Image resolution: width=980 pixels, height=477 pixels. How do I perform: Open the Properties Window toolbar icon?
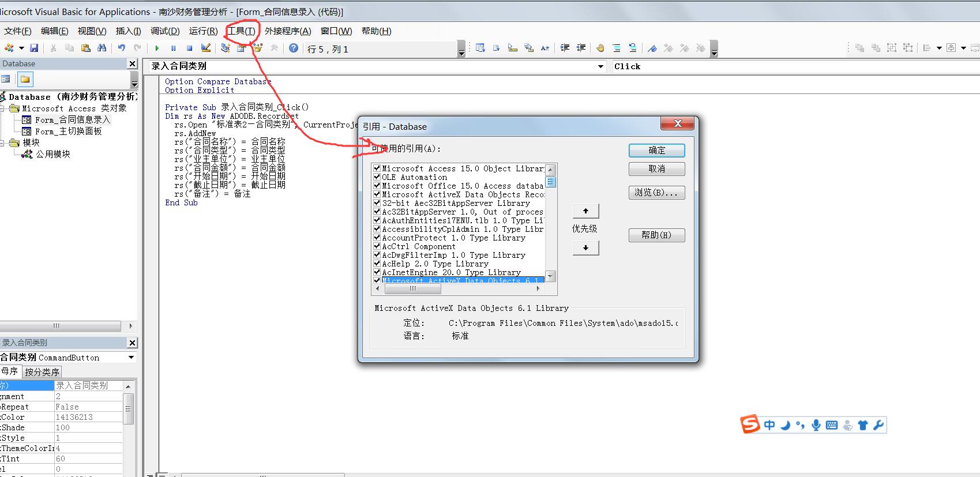click(241, 48)
